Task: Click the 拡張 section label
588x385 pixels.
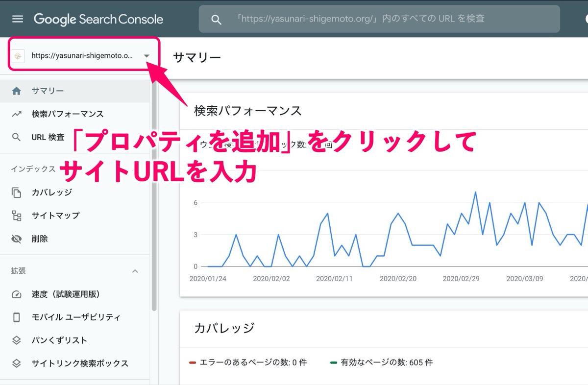Action: click(x=19, y=271)
